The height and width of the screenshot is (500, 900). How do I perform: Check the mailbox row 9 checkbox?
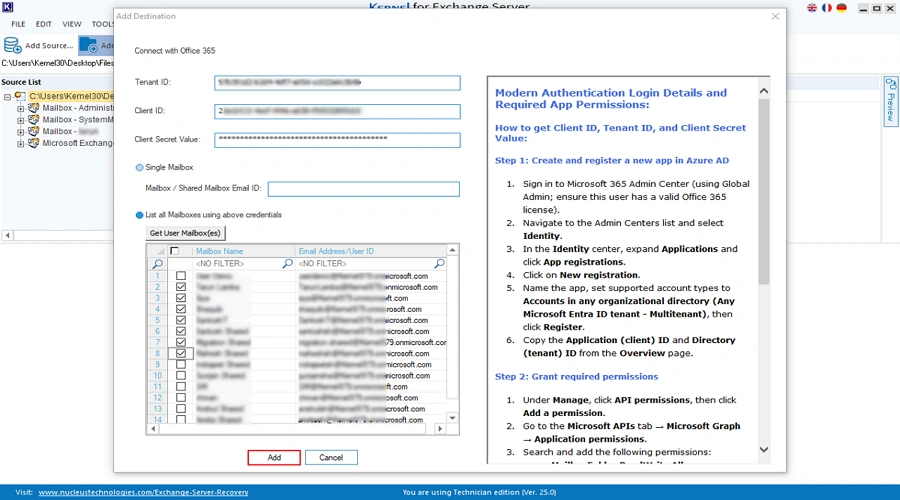181,365
